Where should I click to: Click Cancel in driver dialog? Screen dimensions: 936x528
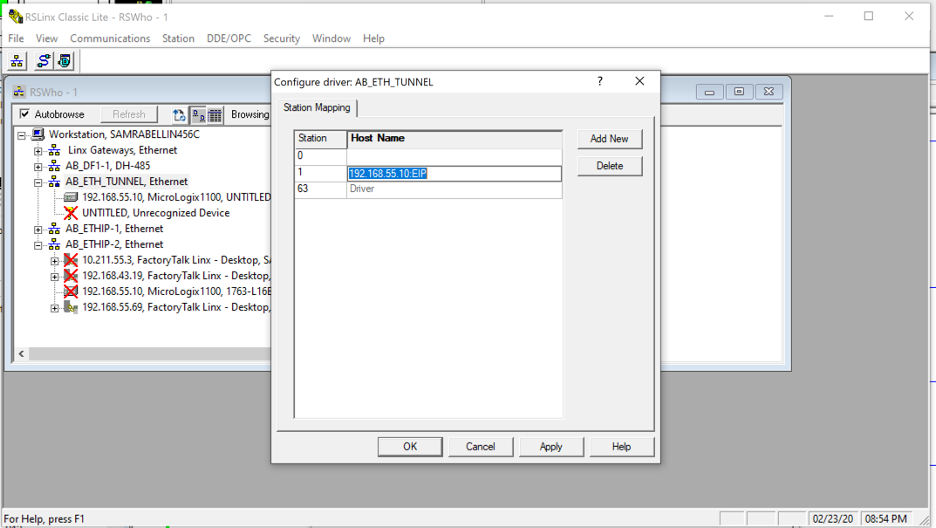[x=481, y=446]
